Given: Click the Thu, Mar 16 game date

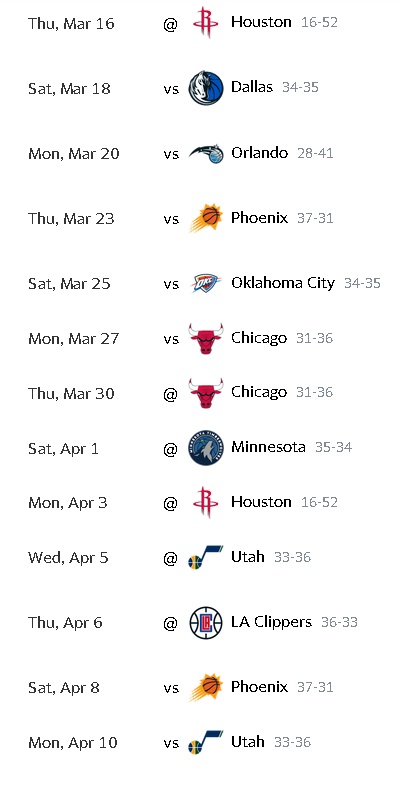Looking at the screenshot, I should tap(71, 23).
